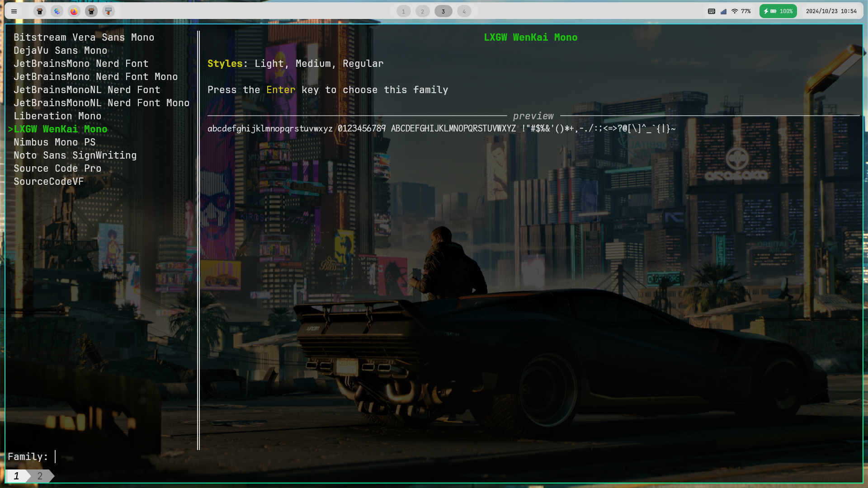Click the Enter key button reference
Viewport: 868px width, 488px height.
[x=281, y=89]
